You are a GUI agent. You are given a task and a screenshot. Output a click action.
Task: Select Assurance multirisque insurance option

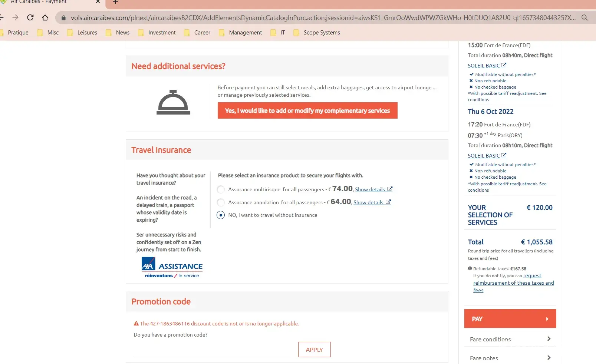tap(221, 189)
